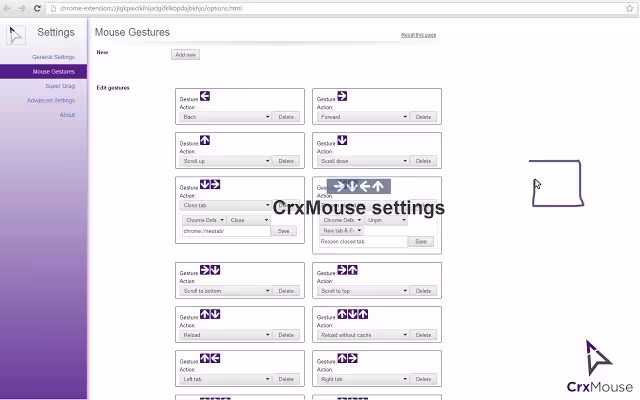Delete the Scroll to top gesture
The image size is (640, 400).
[423, 291]
